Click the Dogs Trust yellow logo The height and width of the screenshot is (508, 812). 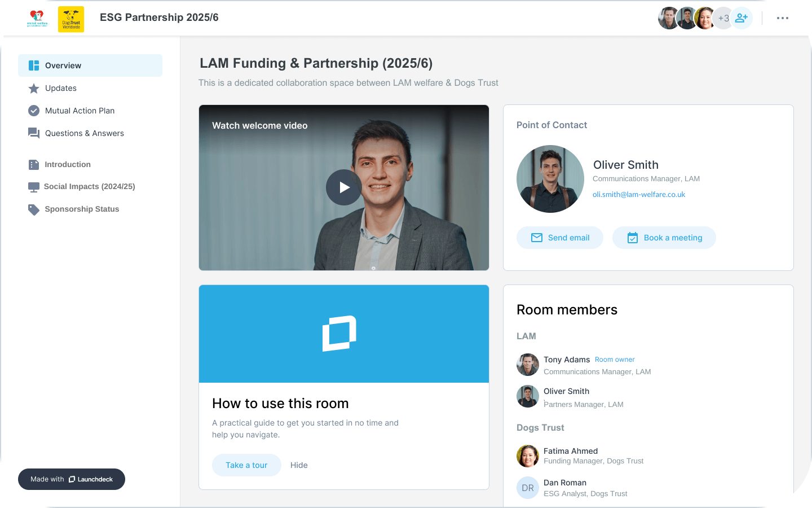pos(71,19)
